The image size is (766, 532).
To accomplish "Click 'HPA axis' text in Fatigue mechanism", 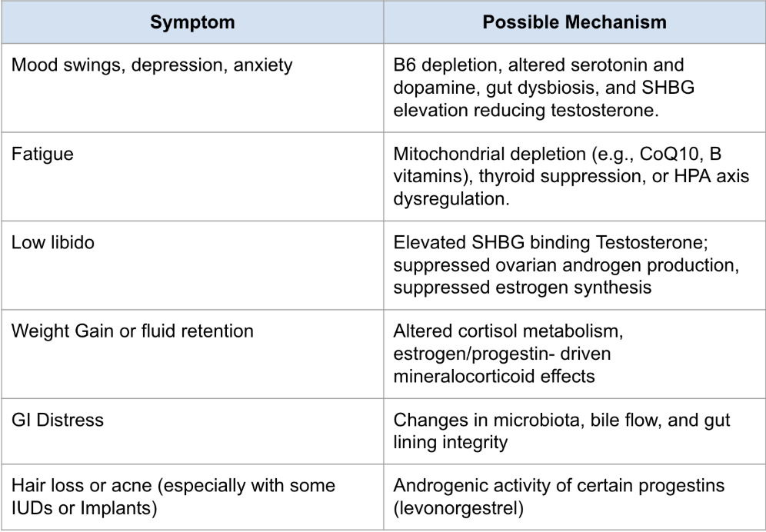I will click(x=685, y=175).
